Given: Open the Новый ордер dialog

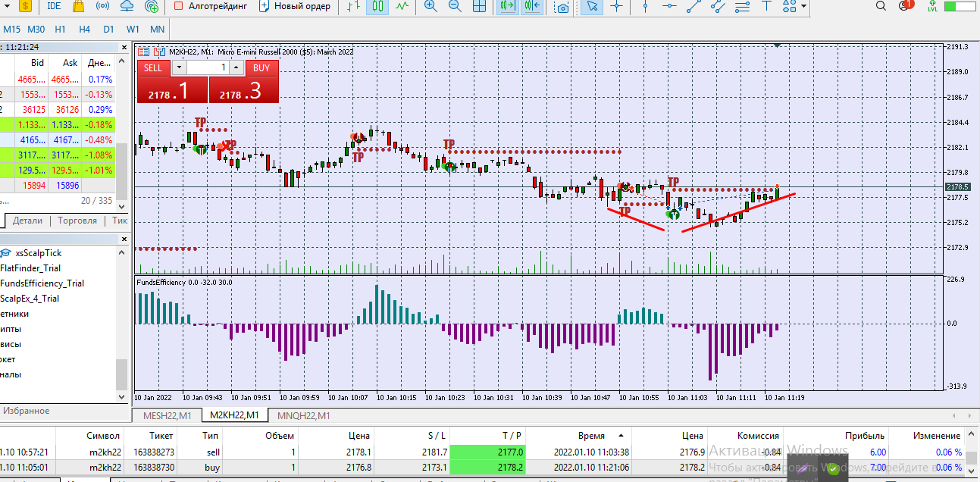Looking at the screenshot, I should tap(295, 6).
